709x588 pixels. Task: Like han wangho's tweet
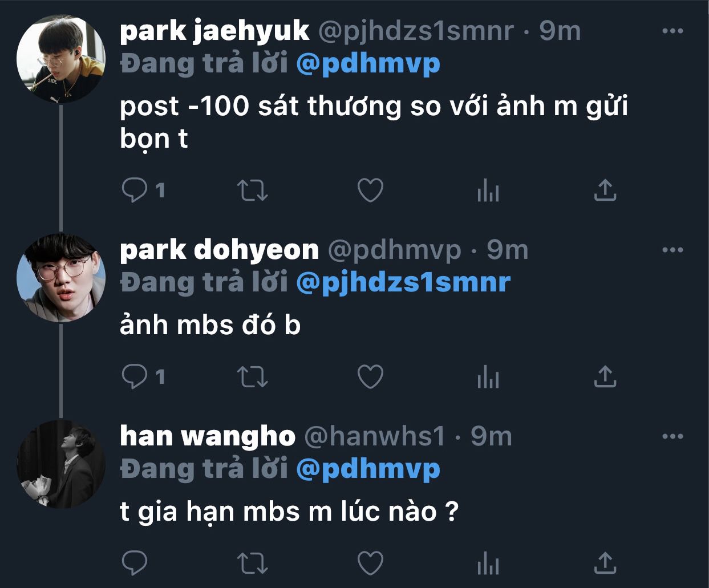coord(370,563)
